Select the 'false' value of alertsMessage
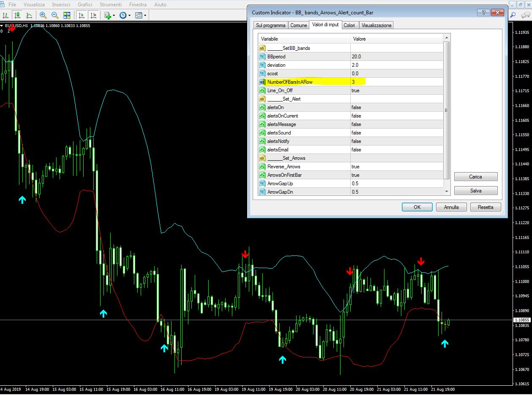The height and width of the screenshot is (395, 532). pos(356,124)
